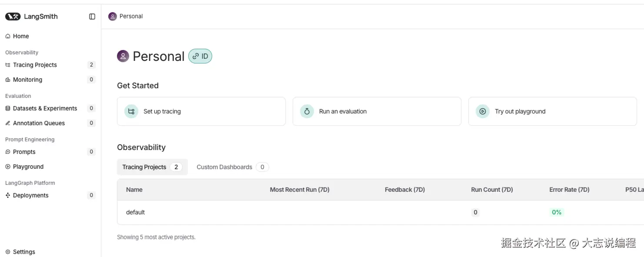
Task: Click the LangSmith logo icon
Action: (13, 17)
